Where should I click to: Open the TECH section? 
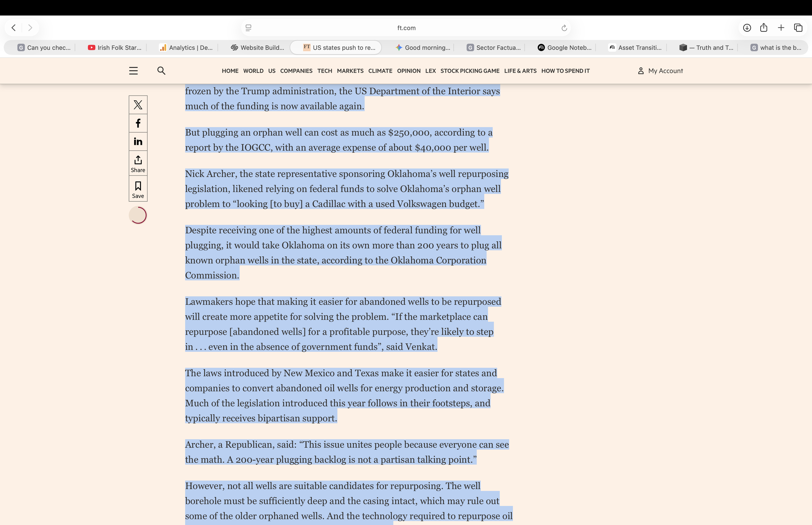[324, 71]
